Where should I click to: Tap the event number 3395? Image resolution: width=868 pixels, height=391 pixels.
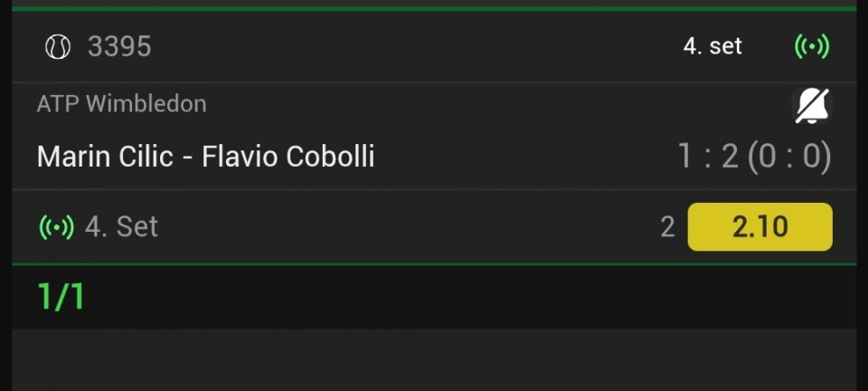[x=119, y=46]
